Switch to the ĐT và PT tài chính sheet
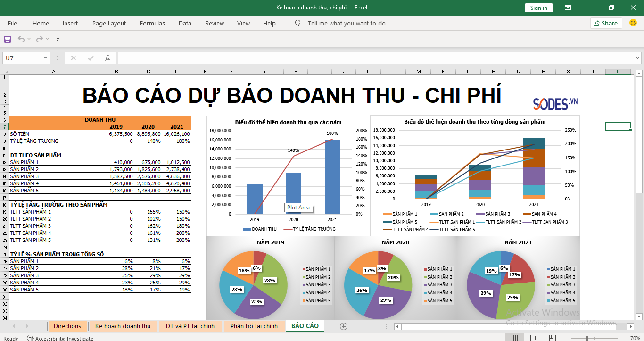644x341 pixels. (190, 326)
